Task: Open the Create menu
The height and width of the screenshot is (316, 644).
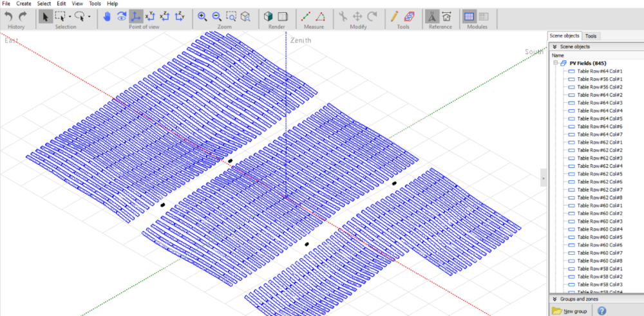Action: click(x=23, y=4)
